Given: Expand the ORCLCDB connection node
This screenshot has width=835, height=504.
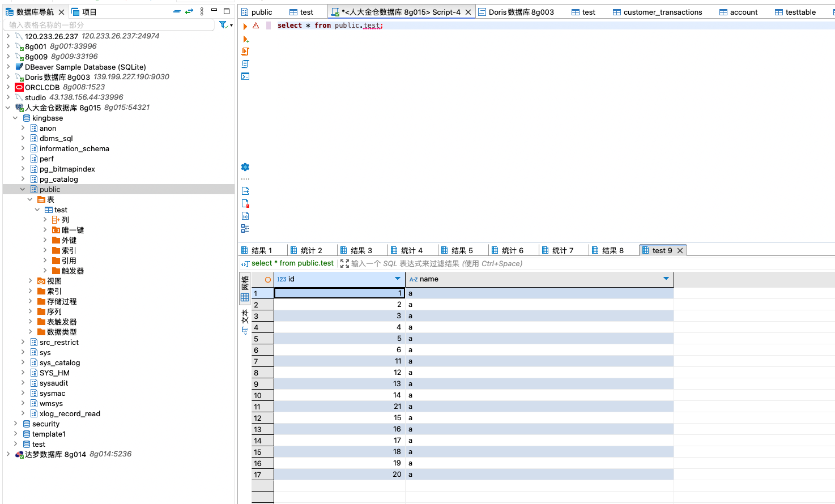Looking at the screenshot, I should click(8, 87).
